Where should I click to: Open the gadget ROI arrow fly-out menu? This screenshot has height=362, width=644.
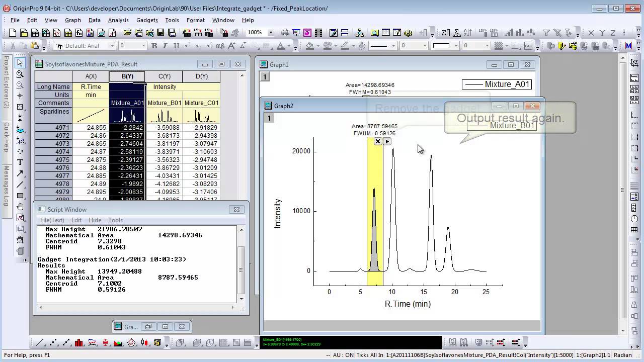[x=387, y=141]
